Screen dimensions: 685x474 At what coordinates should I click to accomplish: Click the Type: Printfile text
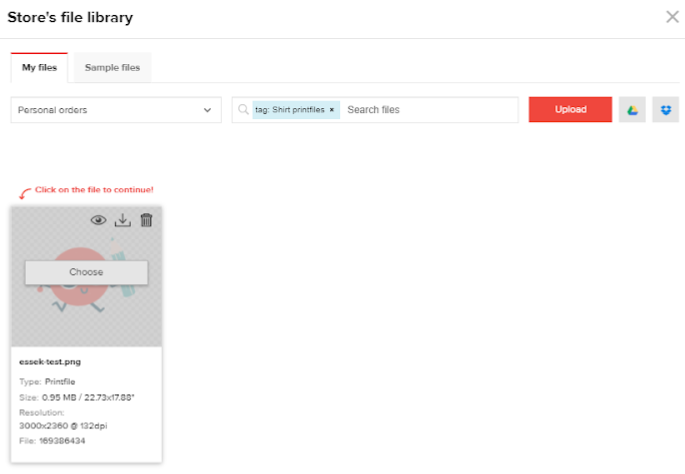coord(47,382)
